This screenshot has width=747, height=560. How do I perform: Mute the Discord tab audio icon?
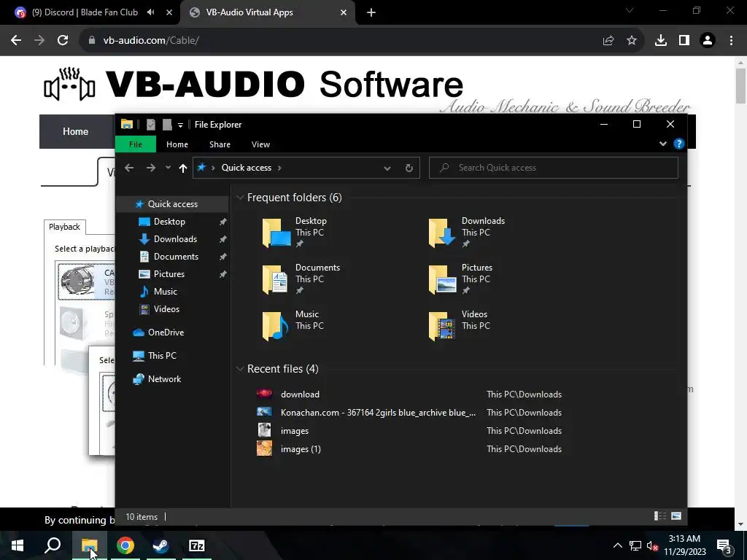click(151, 12)
